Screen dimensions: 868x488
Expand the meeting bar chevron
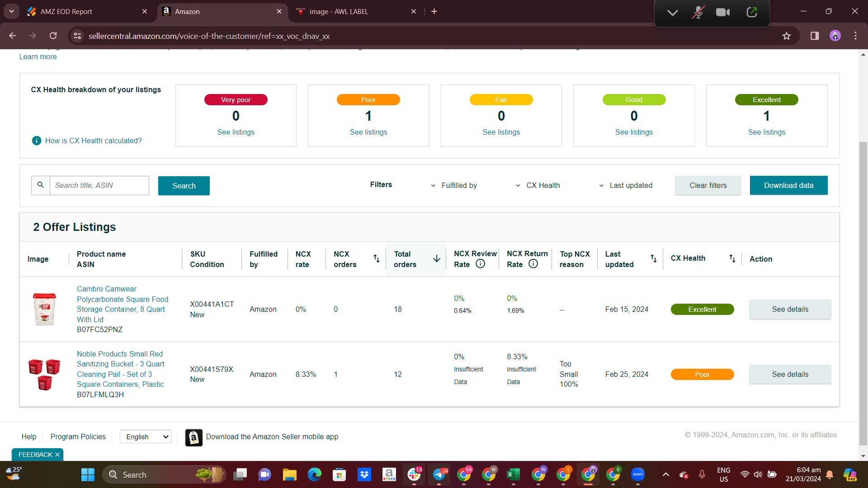point(672,13)
